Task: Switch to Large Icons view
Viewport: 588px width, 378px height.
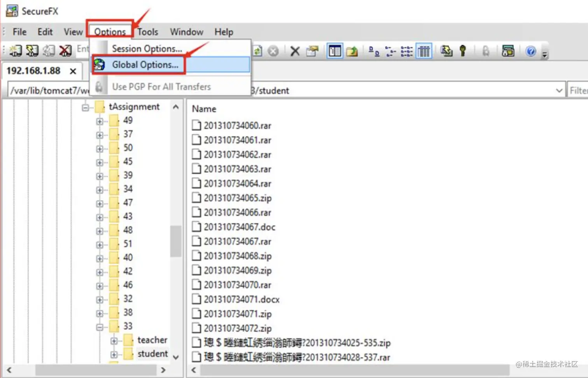Action: point(374,51)
